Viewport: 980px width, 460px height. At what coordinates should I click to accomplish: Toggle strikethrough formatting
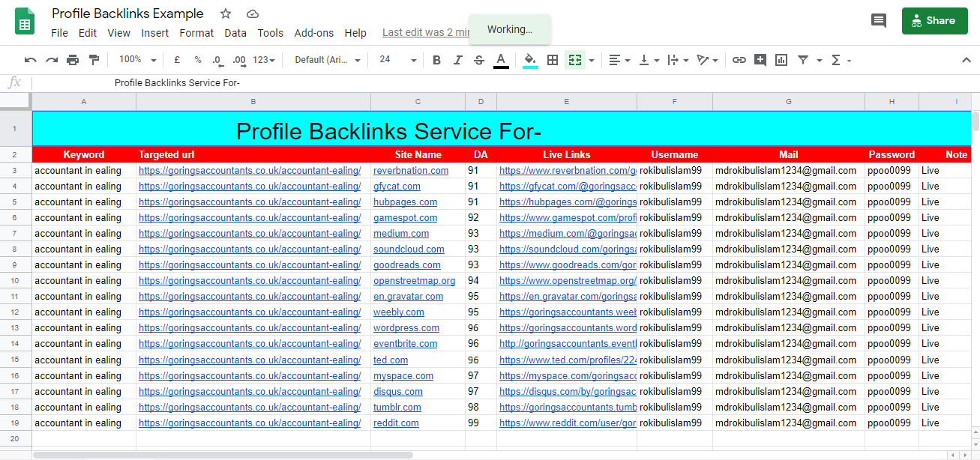pyautogui.click(x=479, y=60)
